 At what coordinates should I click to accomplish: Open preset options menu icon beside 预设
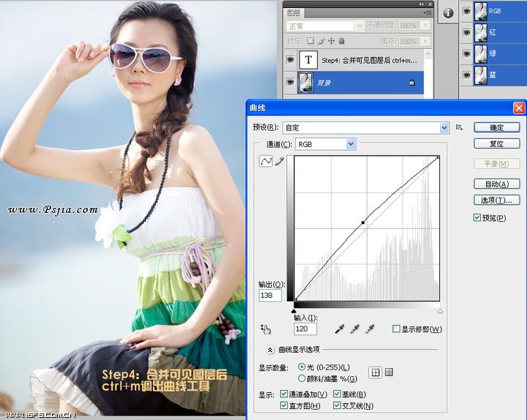pos(459,127)
